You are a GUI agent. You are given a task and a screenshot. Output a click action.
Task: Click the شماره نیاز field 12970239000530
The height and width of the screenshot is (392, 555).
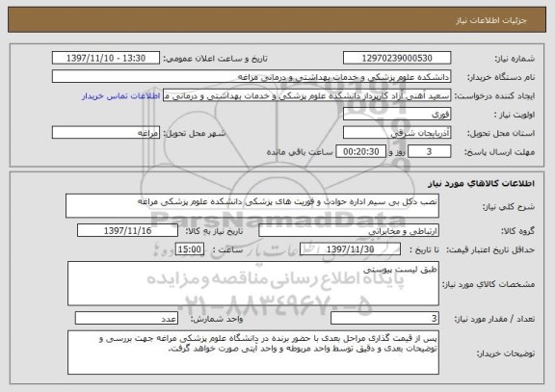pos(397,58)
